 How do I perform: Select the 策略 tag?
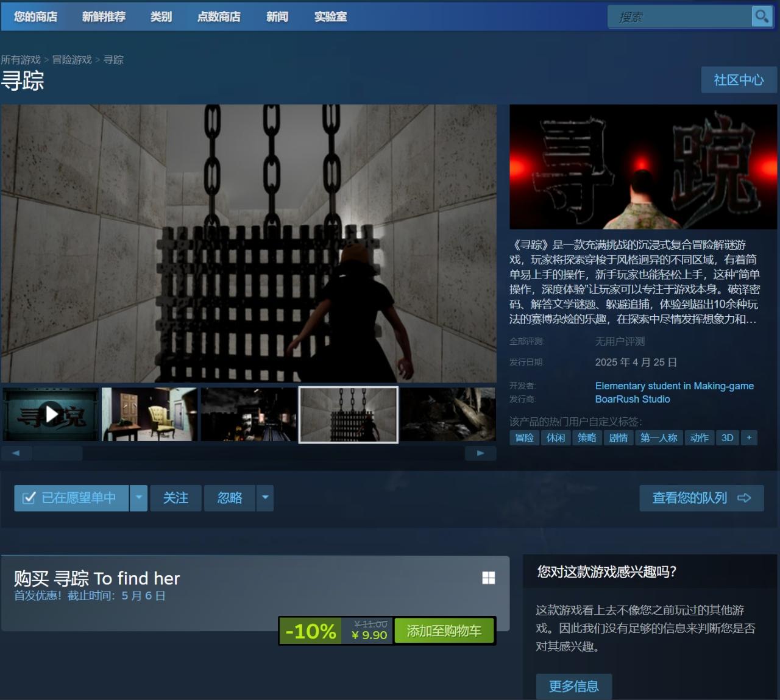tap(587, 437)
